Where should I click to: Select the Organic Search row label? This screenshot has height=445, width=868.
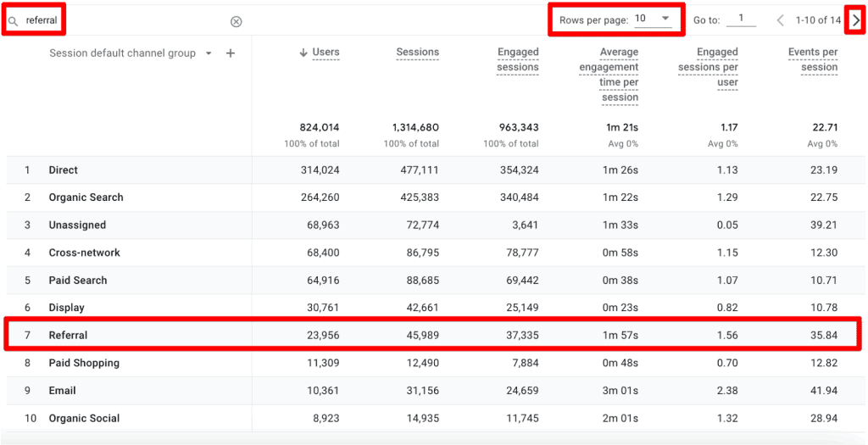point(86,197)
